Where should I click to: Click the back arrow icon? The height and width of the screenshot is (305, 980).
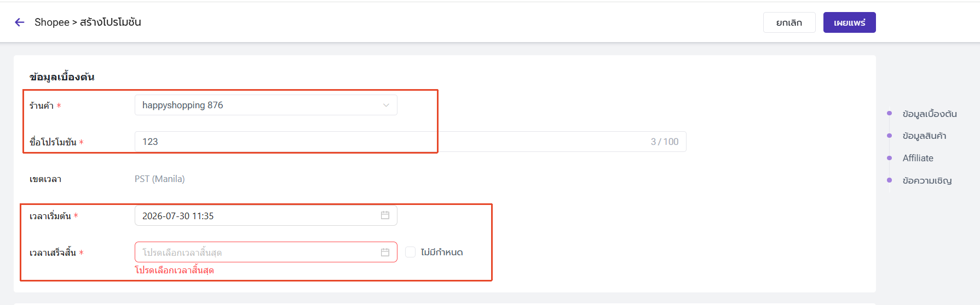click(x=20, y=22)
